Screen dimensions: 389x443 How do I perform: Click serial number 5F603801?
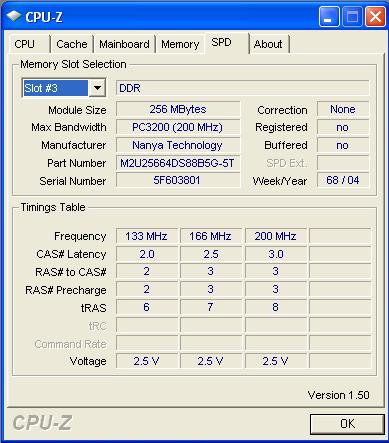pyautogui.click(x=178, y=180)
